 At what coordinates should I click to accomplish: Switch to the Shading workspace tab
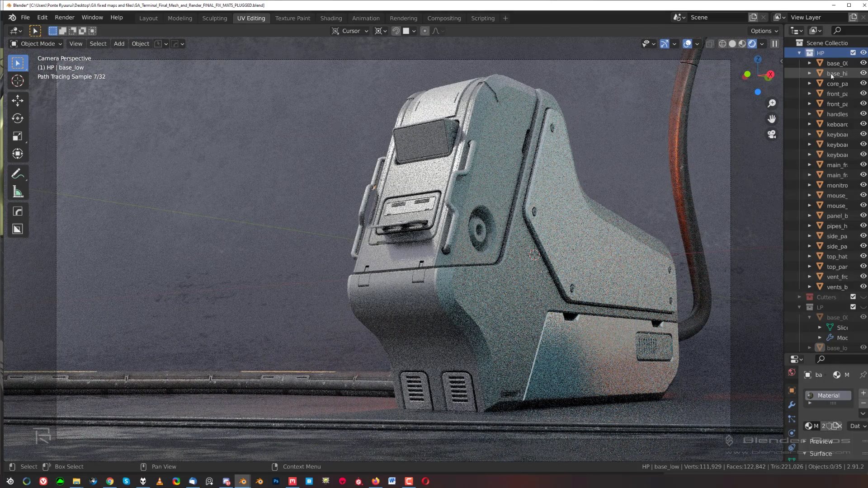331,18
